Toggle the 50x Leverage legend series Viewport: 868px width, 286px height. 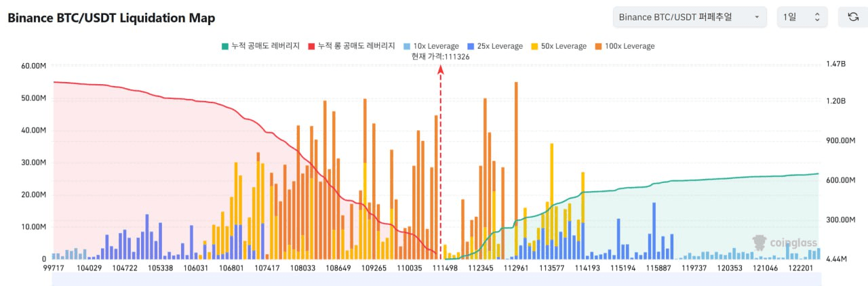click(x=559, y=46)
